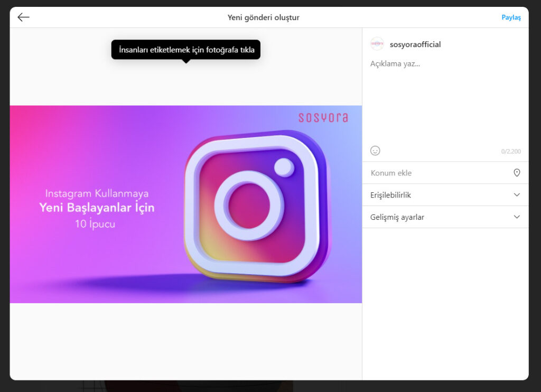Click into the 'Konum ekle' location field

(433, 173)
